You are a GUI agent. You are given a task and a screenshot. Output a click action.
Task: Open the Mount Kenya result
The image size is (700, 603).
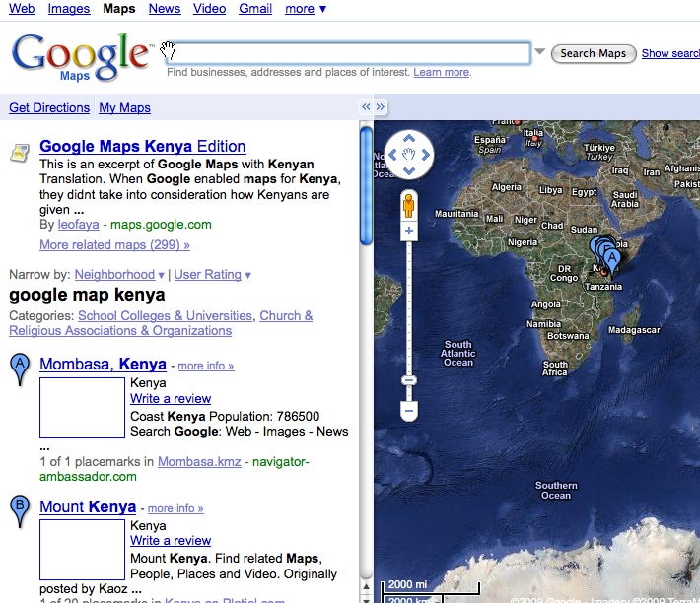[88, 507]
